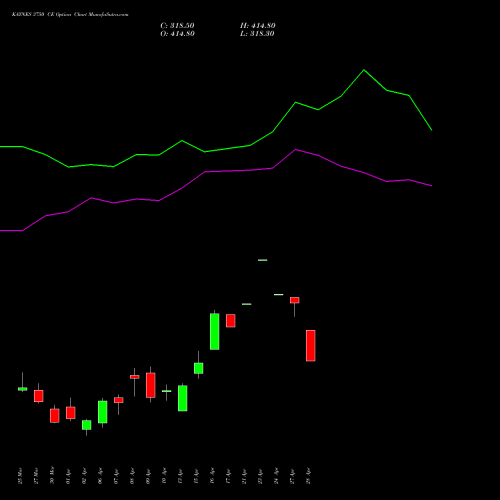Image resolution: width=500 pixels, height=500 pixels.
Task: Click the peak of the purple indicator line
Action: tap(296, 149)
